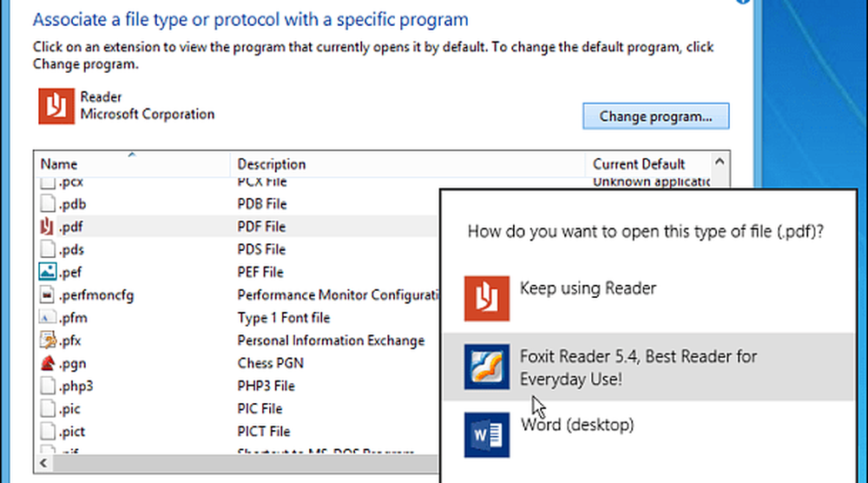The width and height of the screenshot is (868, 483).
Task: Click the .pef image file icon
Action: 48,272
